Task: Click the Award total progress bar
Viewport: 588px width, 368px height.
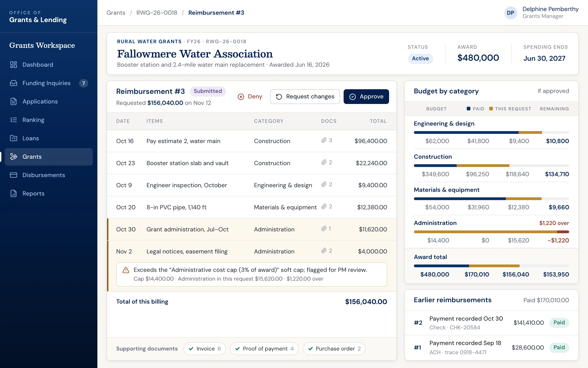Action: point(491,266)
